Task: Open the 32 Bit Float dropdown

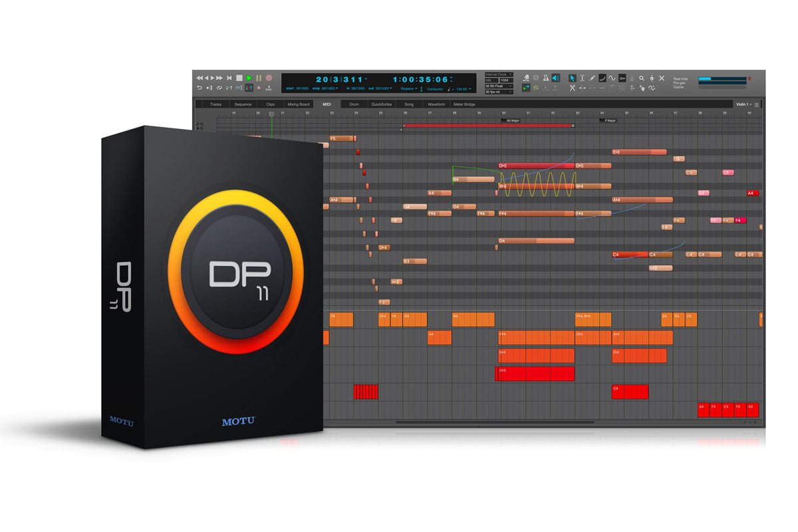Action: [x=499, y=86]
